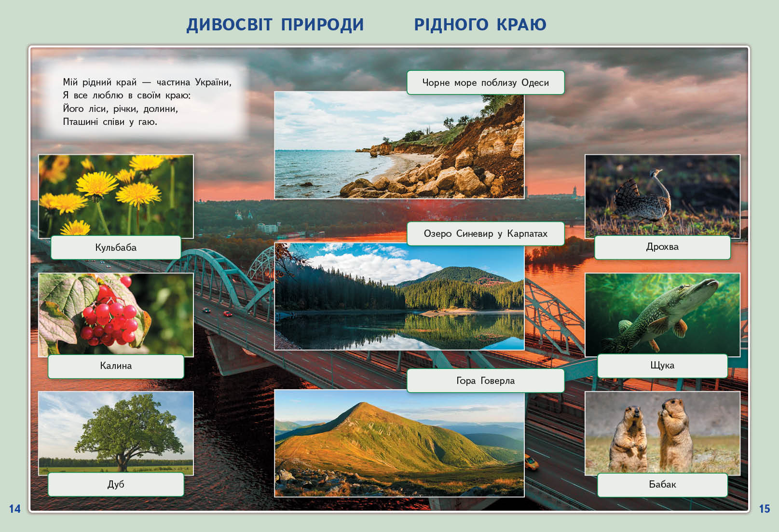Open the two standing marmots photo
The width and height of the screenshot is (779, 532).
coord(662,432)
